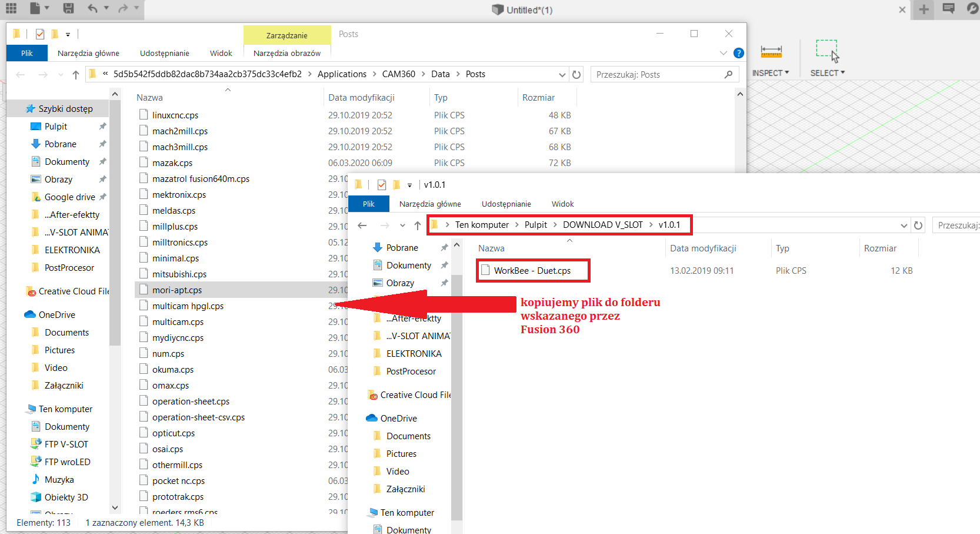The width and height of the screenshot is (980, 534).
Task: Open Properties from v1.0.1 quick access toolbar
Action: click(382, 185)
